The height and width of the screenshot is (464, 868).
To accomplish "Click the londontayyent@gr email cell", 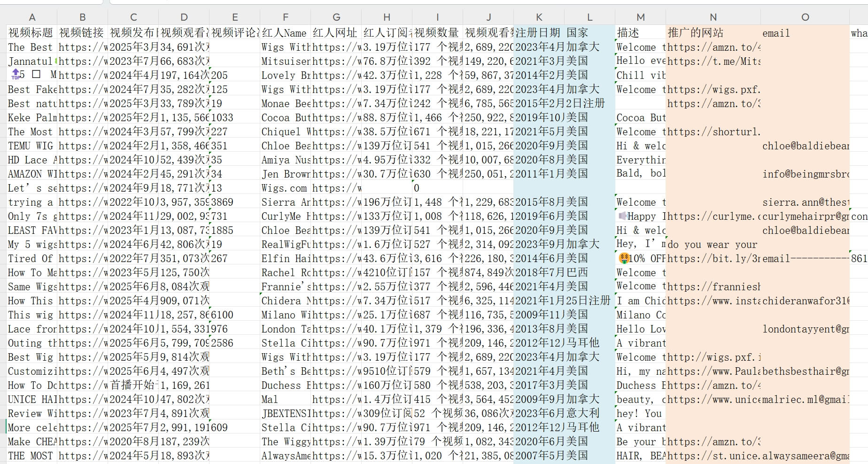I will (x=805, y=329).
